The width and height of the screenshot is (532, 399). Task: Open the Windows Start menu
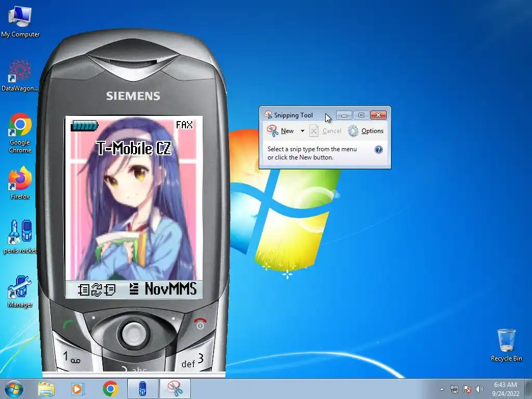point(14,389)
